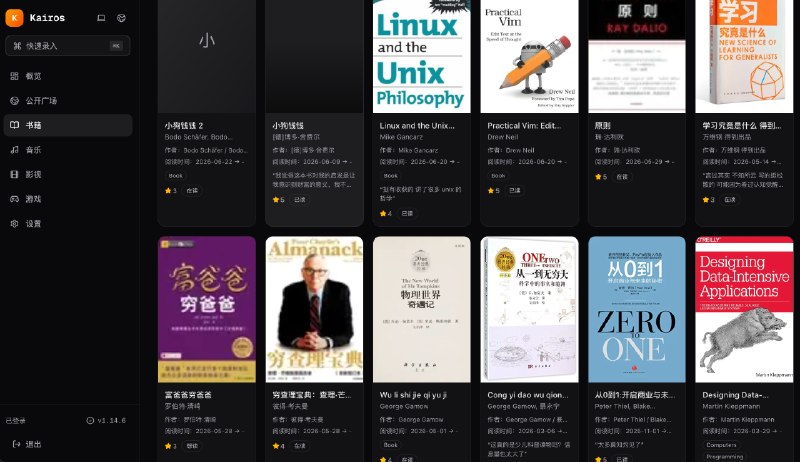Click the status badge on 原则 card

click(x=622, y=177)
